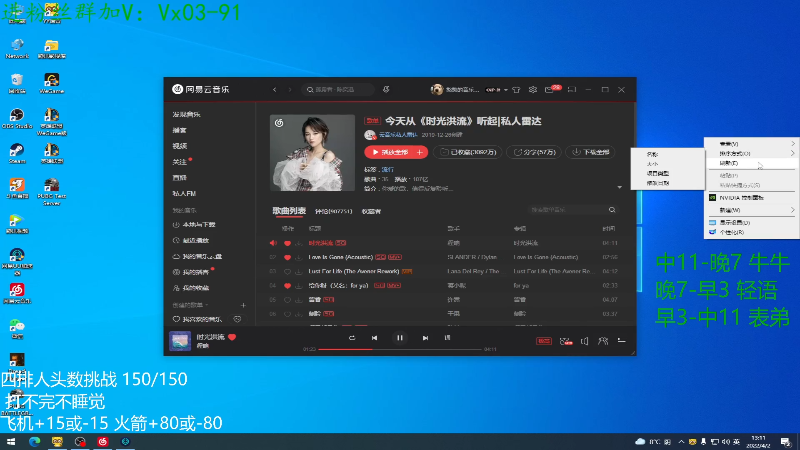Open the listen-together icon in player bar
Screen dimensions: 800x450
[603, 341]
